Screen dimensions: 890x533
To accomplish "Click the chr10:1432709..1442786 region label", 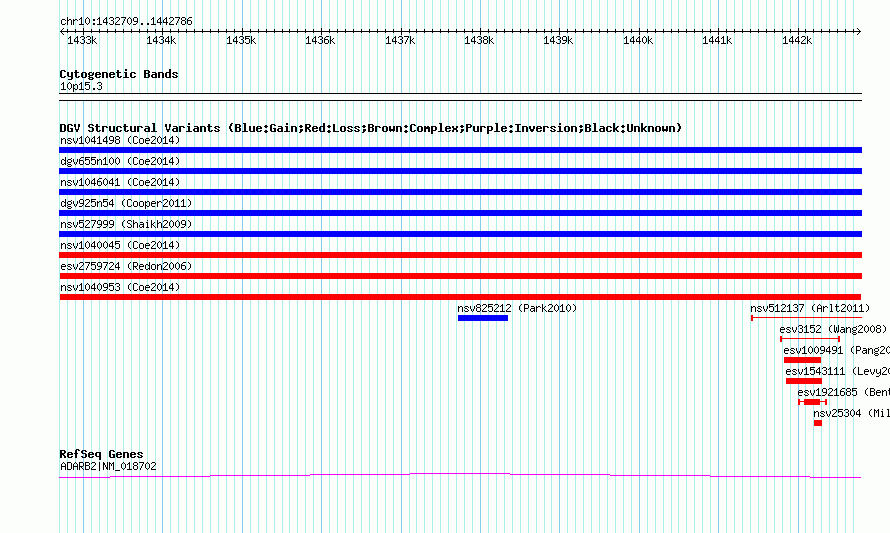I will (x=126, y=21).
